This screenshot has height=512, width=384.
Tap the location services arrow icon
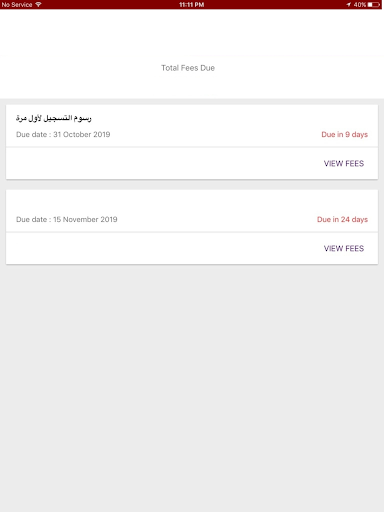(348, 5)
